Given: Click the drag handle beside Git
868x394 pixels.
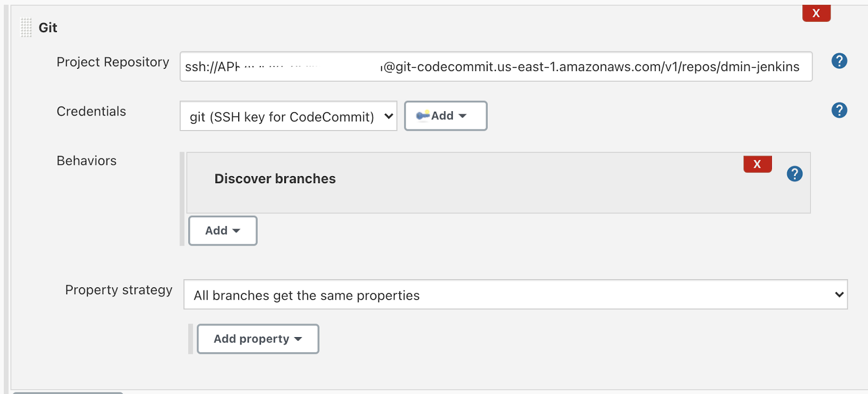Looking at the screenshot, I should (26, 28).
